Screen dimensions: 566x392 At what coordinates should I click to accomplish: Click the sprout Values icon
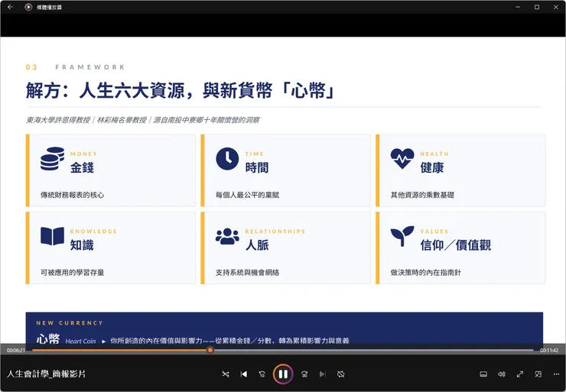[402, 236]
